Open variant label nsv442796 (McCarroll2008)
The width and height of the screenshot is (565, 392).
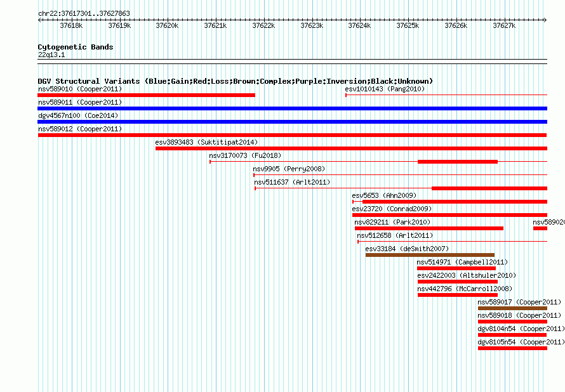click(465, 289)
